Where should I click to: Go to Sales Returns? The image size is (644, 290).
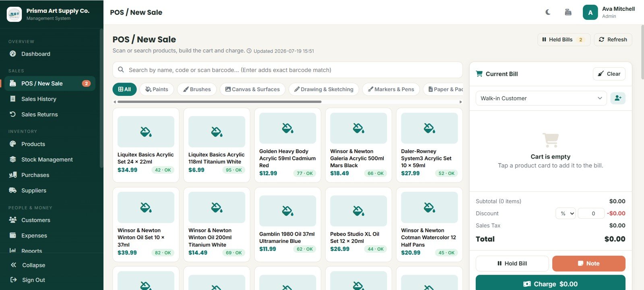[x=50, y=114]
